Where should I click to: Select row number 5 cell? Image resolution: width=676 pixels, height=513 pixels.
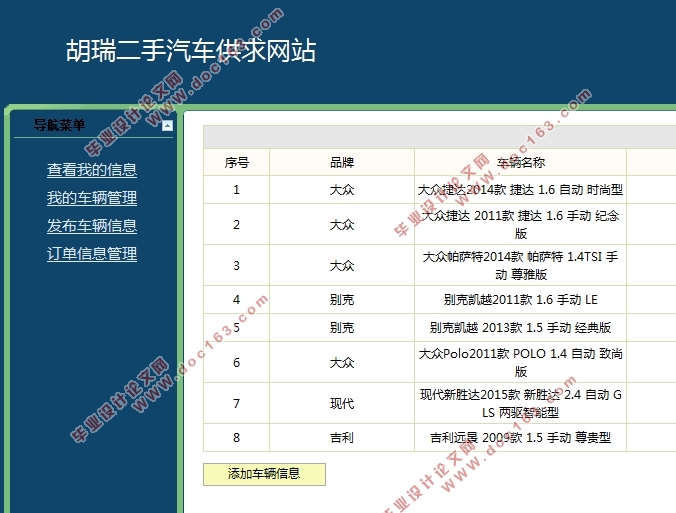coord(237,328)
